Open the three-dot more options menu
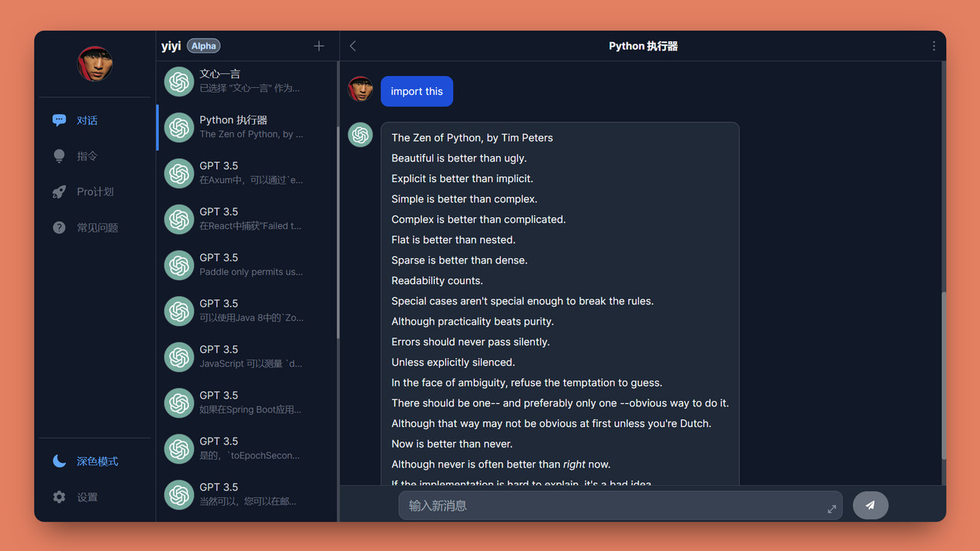Viewport: 980px width, 551px height. [933, 46]
